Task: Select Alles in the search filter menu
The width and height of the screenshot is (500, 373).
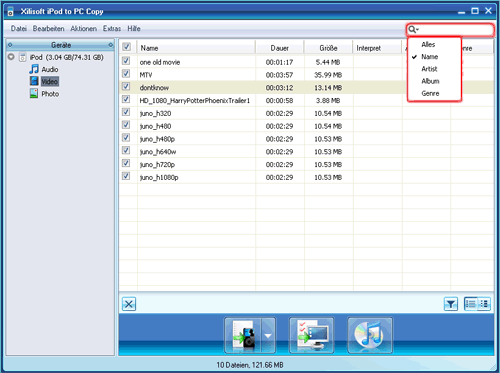Action: [x=428, y=44]
